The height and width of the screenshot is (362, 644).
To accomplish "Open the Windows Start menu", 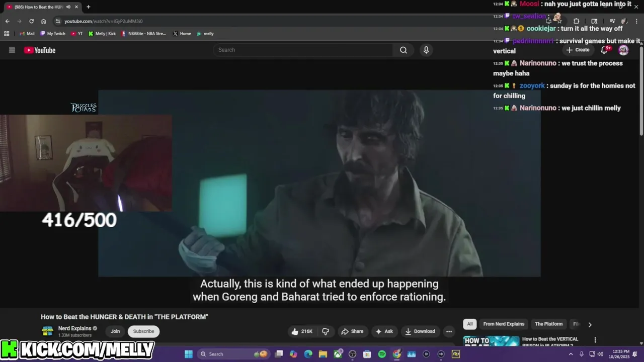I will point(189,354).
